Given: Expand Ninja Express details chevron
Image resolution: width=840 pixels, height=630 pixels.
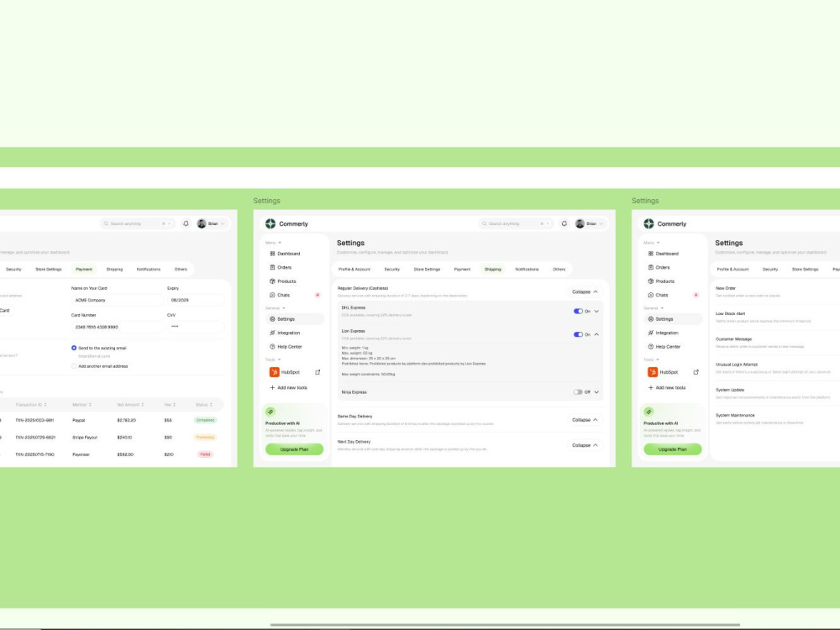Looking at the screenshot, I should (x=596, y=392).
